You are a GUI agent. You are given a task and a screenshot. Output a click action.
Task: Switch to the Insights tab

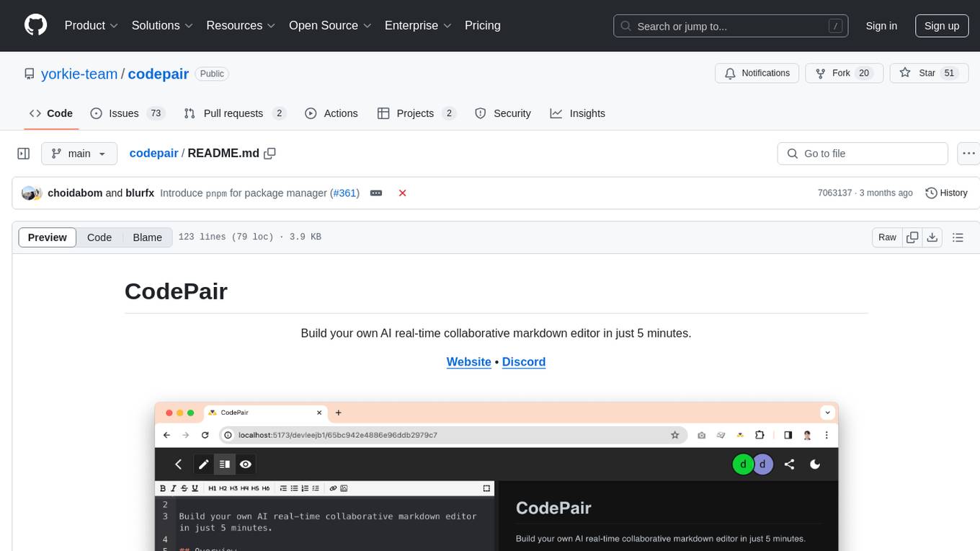coord(578,113)
